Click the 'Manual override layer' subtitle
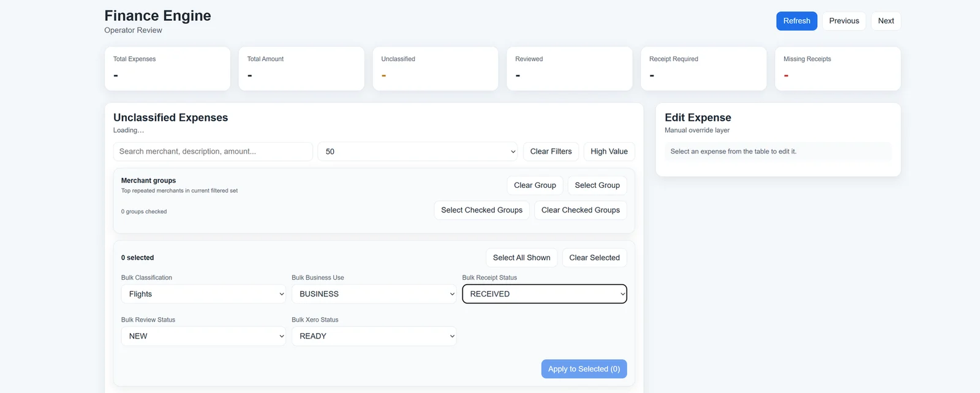Image resolution: width=980 pixels, height=393 pixels. tap(697, 130)
